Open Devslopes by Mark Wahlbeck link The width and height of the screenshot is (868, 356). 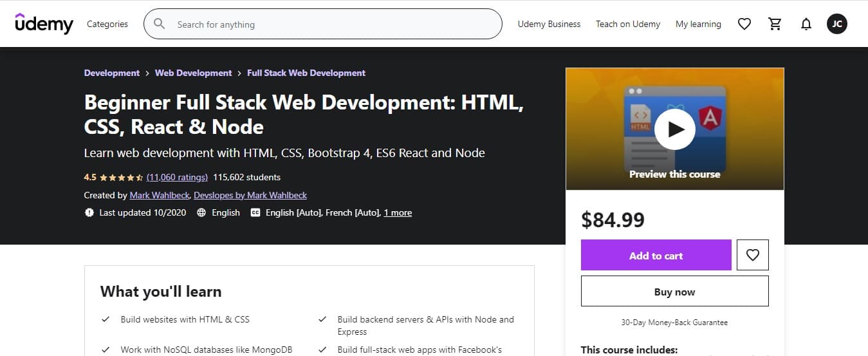250,195
